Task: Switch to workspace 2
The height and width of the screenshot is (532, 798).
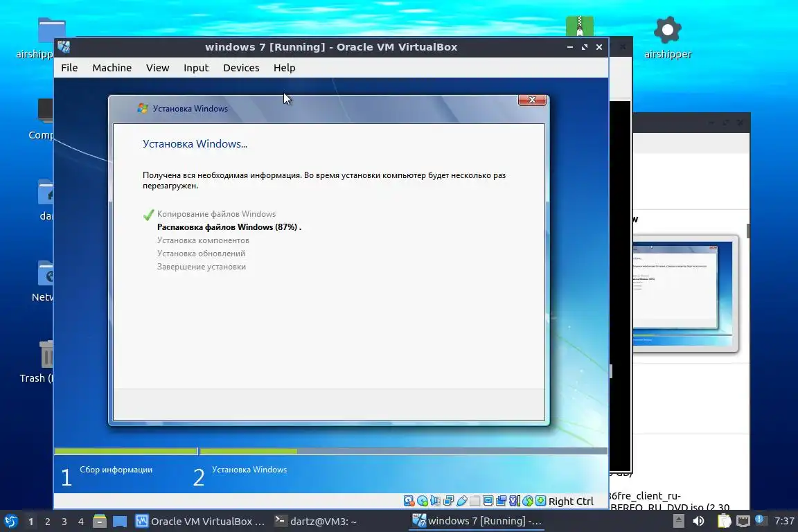Action: 47,522
